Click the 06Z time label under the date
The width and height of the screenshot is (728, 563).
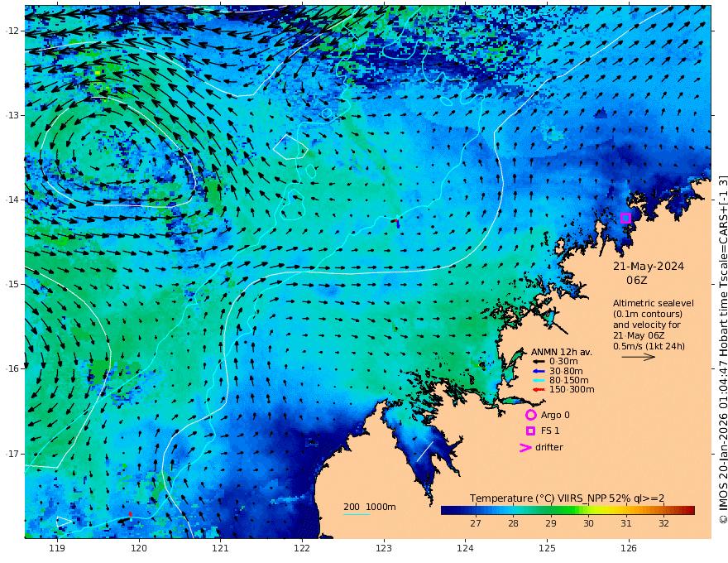[636, 280]
